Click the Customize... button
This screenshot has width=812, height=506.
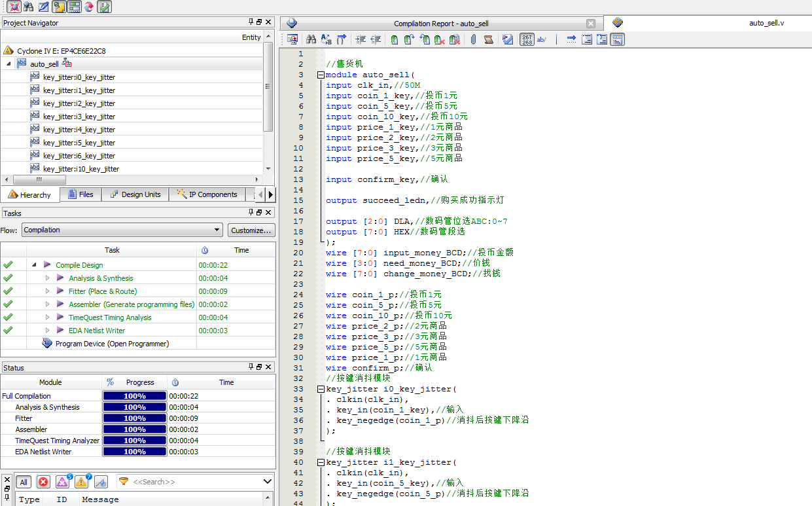(251, 230)
